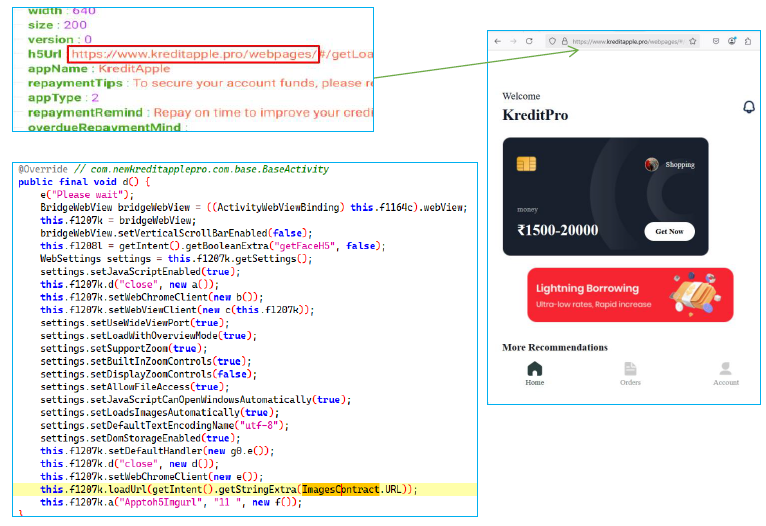
Task: Click the 'public final void d()' line
Action: [84, 182]
